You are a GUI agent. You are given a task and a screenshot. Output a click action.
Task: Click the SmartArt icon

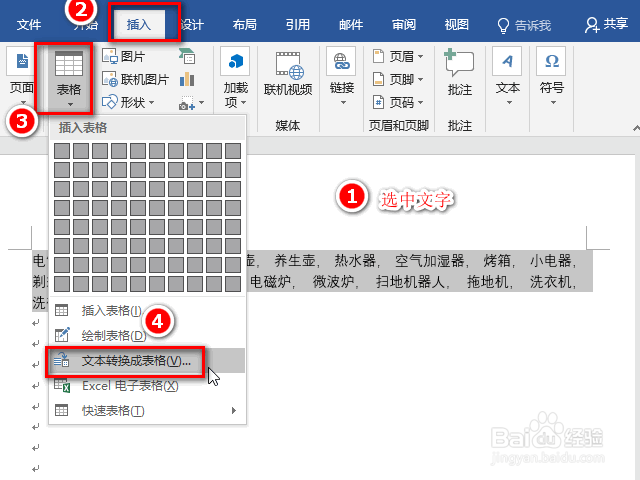[x=187, y=56]
